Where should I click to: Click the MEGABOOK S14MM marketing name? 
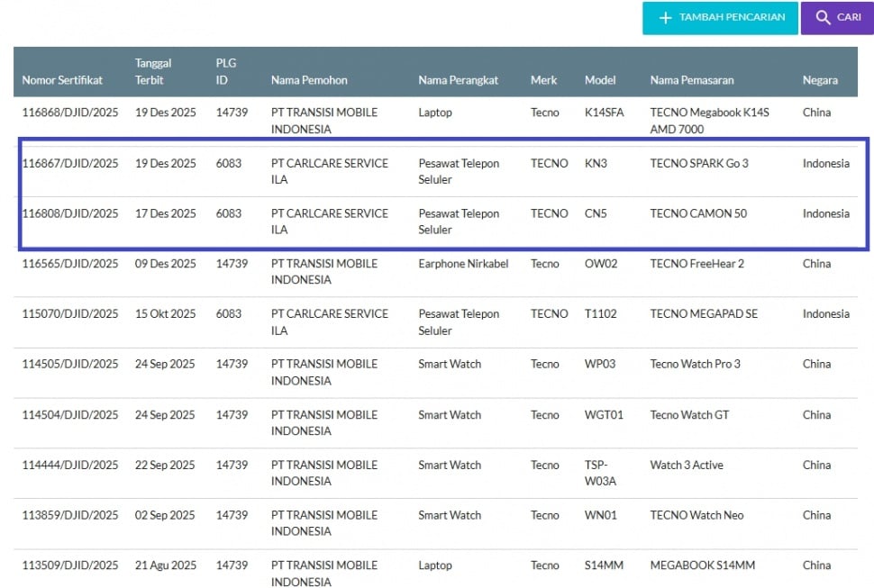click(702, 565)
